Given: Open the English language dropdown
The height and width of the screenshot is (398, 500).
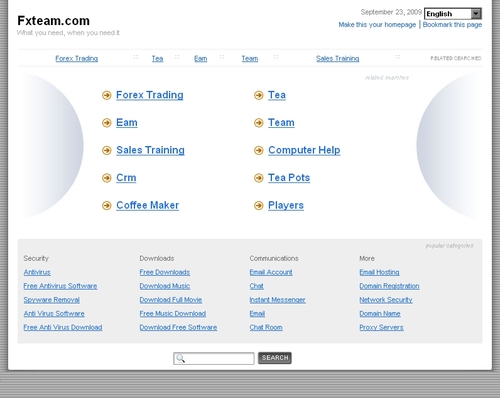Looking at the screenshot, I should click(x=453, y=14).
